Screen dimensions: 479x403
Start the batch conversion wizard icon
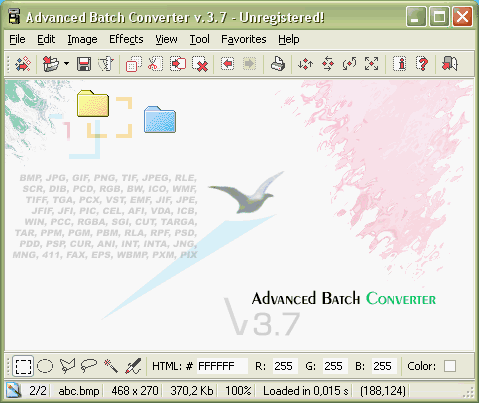pos(23,64)
